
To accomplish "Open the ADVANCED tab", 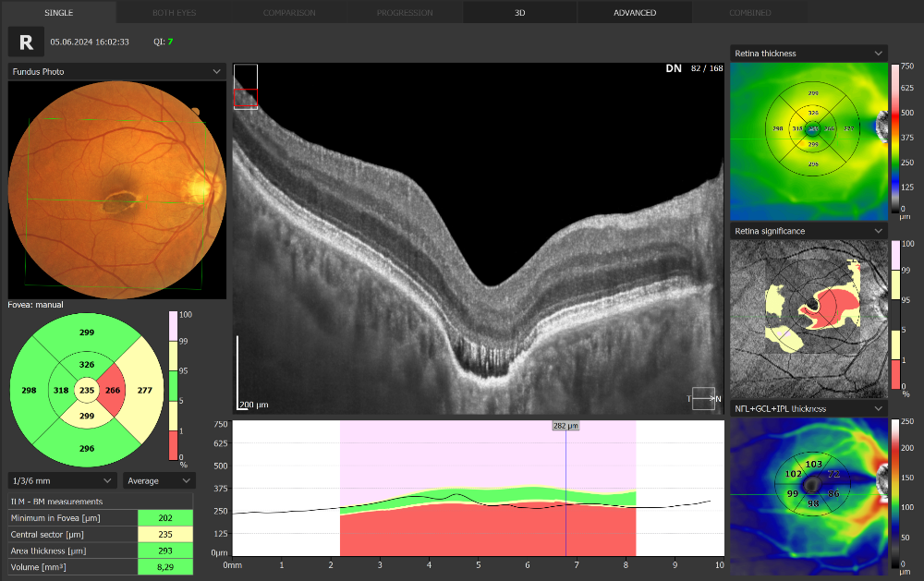I will pyautogui.click(x=635, y=13).
